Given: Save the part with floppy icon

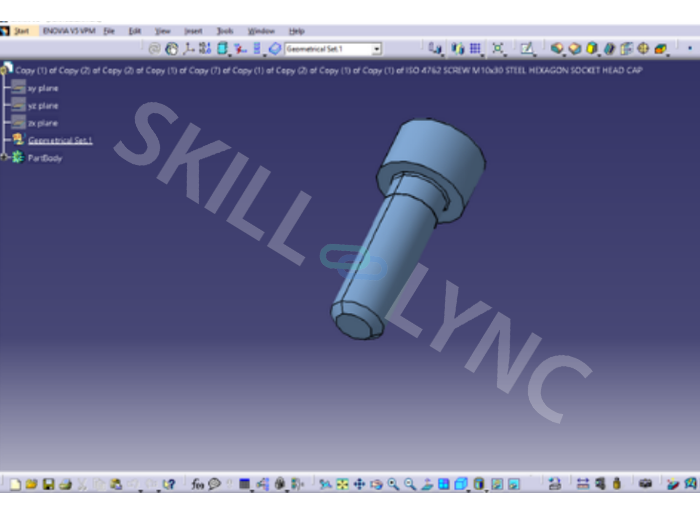Looking at the screenshot, I should point(48,484).
